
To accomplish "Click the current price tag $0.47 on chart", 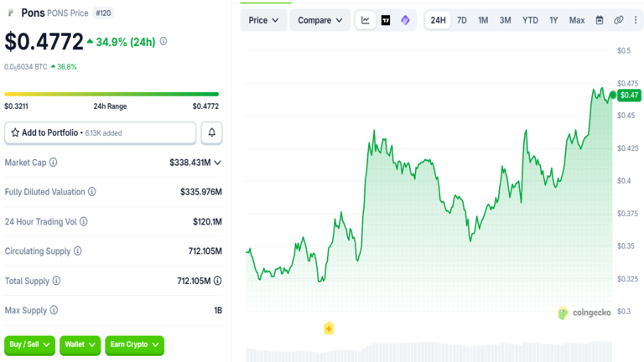I will 629,96.
